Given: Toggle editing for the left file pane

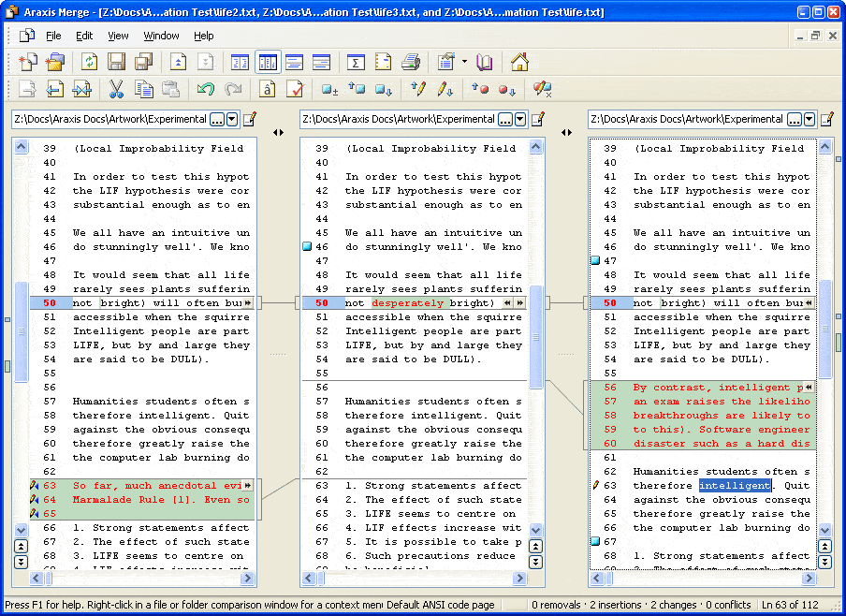Looking at the screenshot, I should pos(250,120).
